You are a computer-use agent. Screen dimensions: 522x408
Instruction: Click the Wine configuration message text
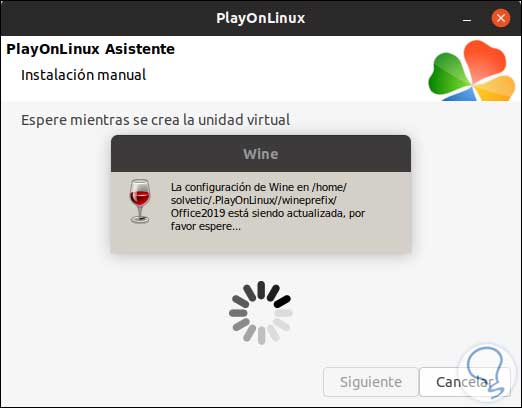268,207
